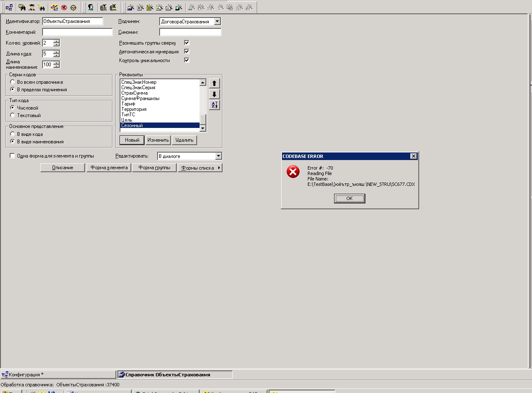Click the red bug debugger toolbar icon
This screenshot has width=532, height=393.
point(64,8)
